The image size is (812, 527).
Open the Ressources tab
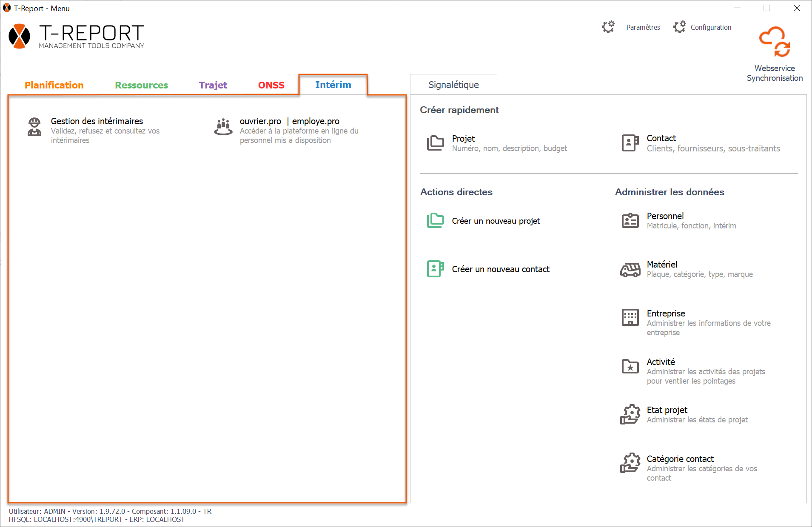pyautogui.click(x=141, y=85)
